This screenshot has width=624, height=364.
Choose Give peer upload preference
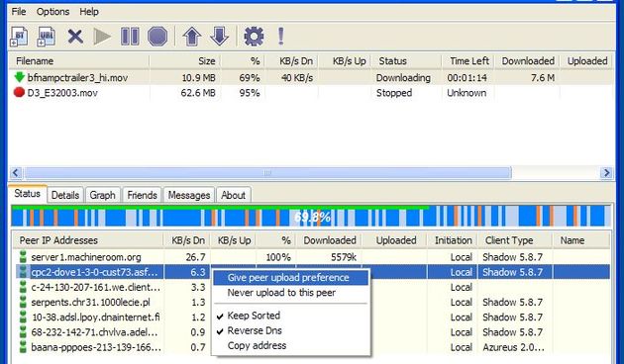(x=290, y=277)
